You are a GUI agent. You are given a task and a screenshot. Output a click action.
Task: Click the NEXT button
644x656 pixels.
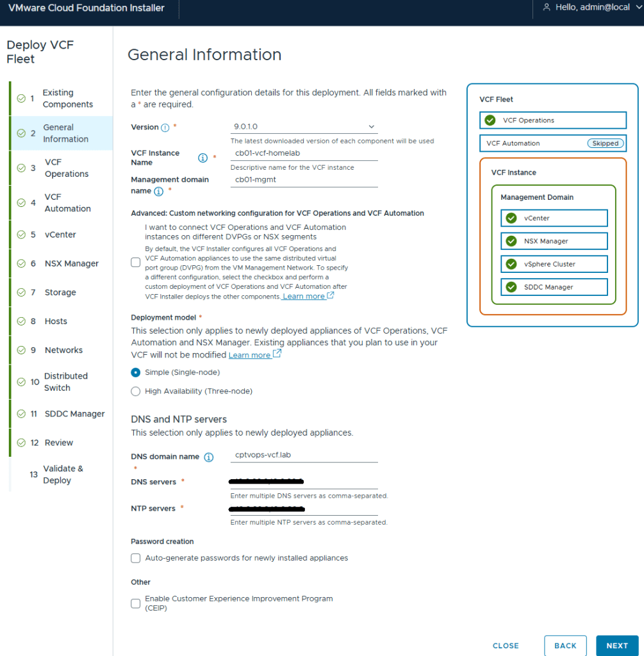tap(616, 646)
